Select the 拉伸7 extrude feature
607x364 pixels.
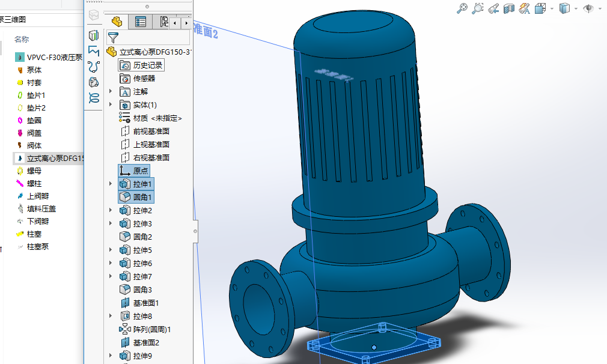[x=136, y=276]
